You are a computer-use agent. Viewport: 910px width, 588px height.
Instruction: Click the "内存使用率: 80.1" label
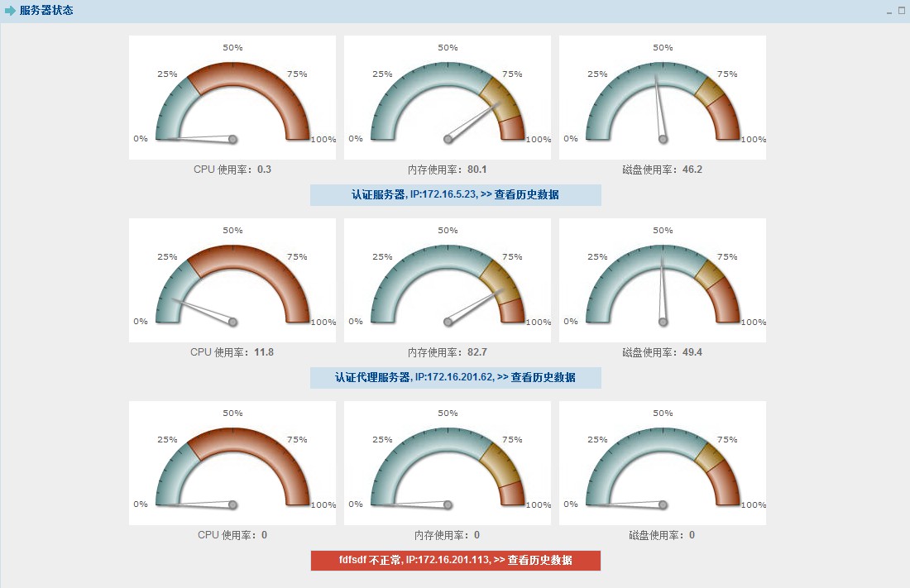tap(448, 170)
